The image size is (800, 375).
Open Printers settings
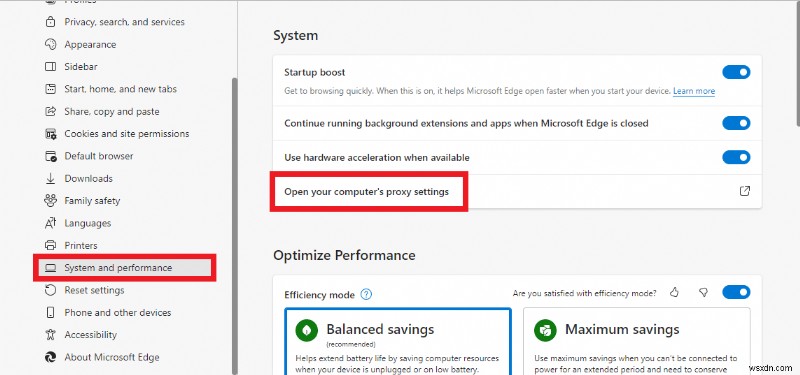click(81, 245)
